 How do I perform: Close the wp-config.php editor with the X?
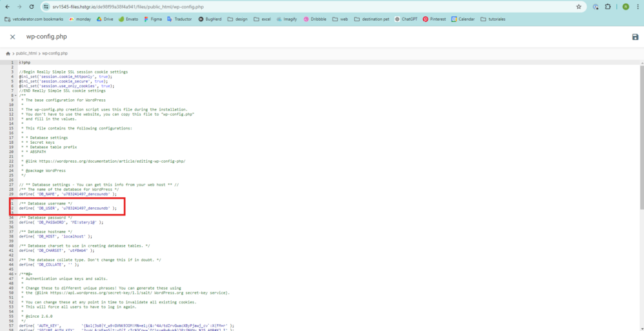pos(12,37)
